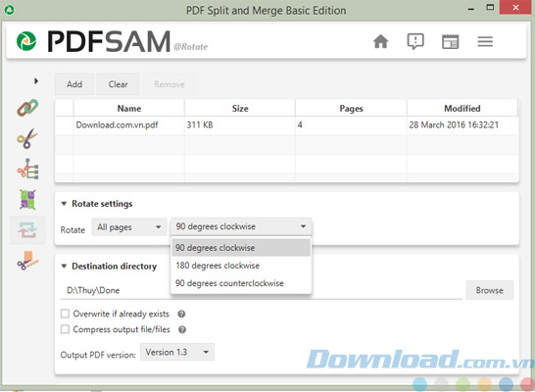Close the rotation degrees dropdown
The width and height of the screenshot is (535, 392).
[x=241, y=226]
